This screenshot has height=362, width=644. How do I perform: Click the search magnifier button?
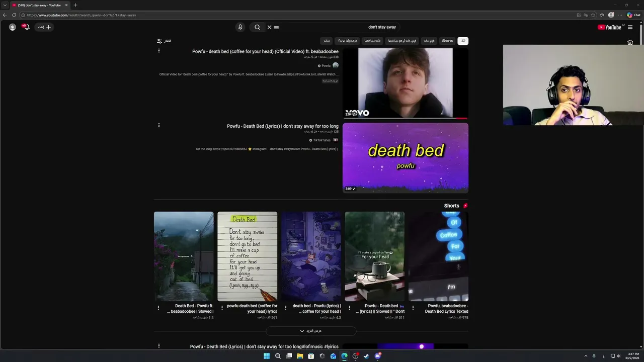pos(257,27)
